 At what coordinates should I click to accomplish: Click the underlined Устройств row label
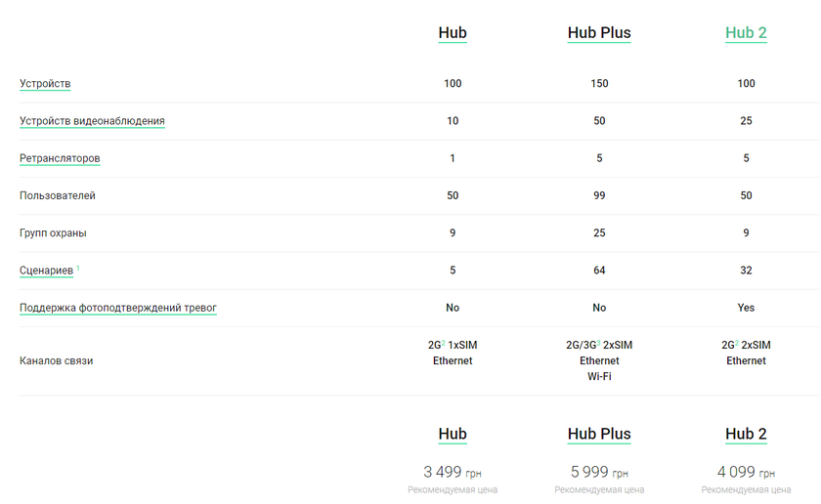point(45,84)
